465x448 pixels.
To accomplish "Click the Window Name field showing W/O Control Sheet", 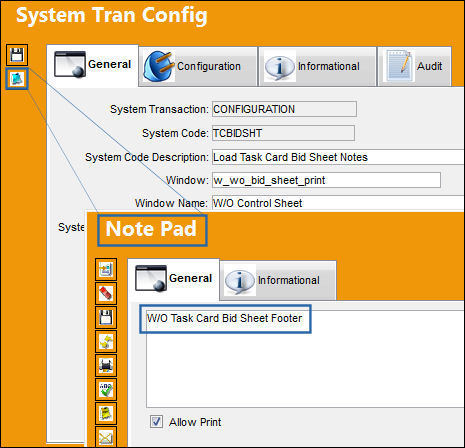I will [x=338, y=203].
